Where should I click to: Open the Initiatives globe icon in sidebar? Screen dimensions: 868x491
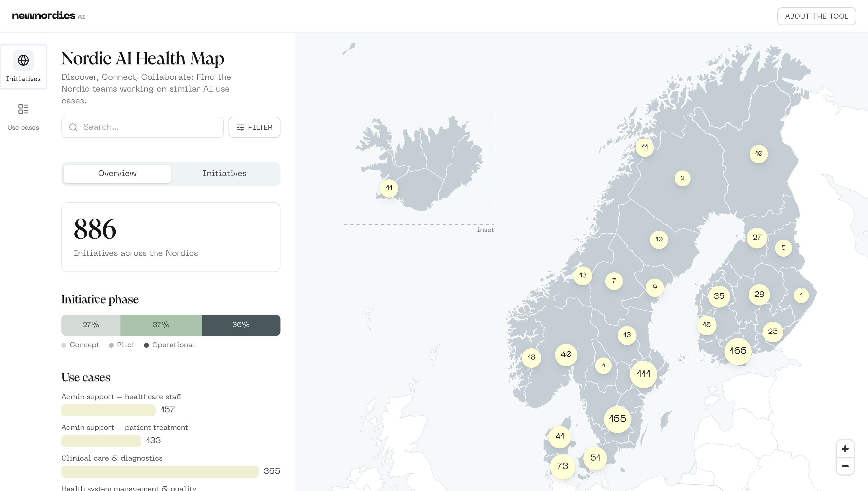click(23, 60)
